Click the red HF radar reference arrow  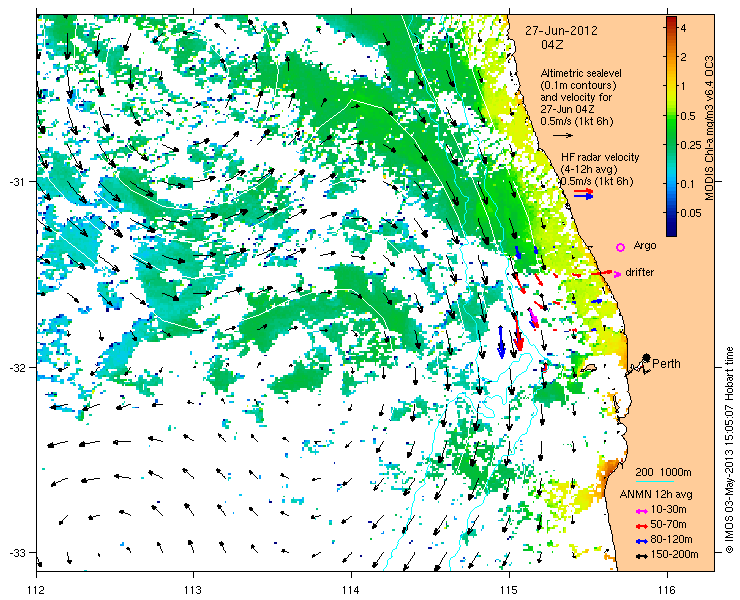point(584,191)
